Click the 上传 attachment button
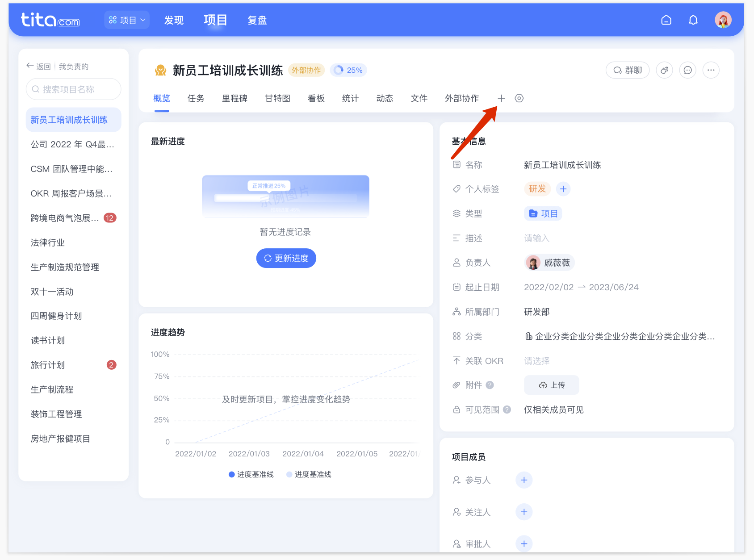Screen dimensions: 754x560 pos(551,385)
